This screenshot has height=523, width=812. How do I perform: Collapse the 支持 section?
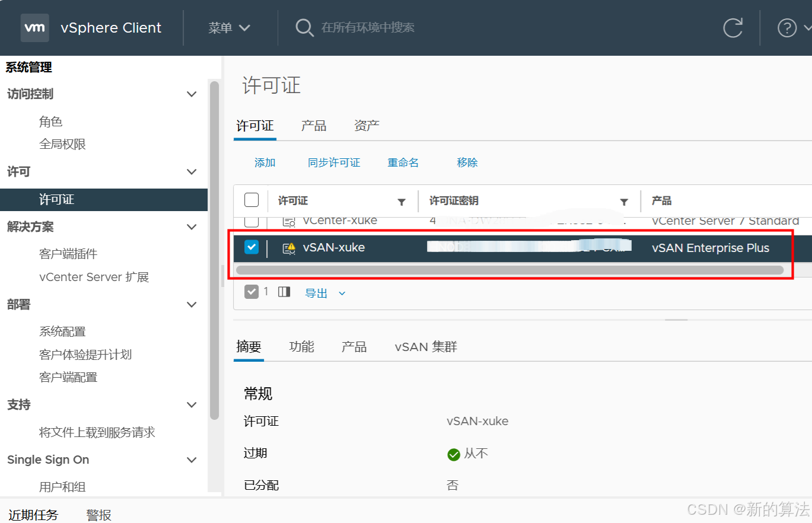[x=192, y=405]
